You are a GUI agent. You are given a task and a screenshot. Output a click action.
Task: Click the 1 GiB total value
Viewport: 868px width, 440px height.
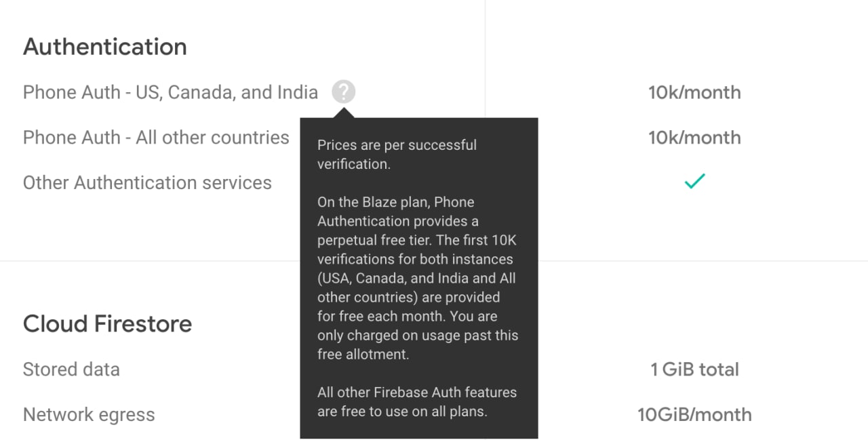pyautogui.click(x=694, y=369)
